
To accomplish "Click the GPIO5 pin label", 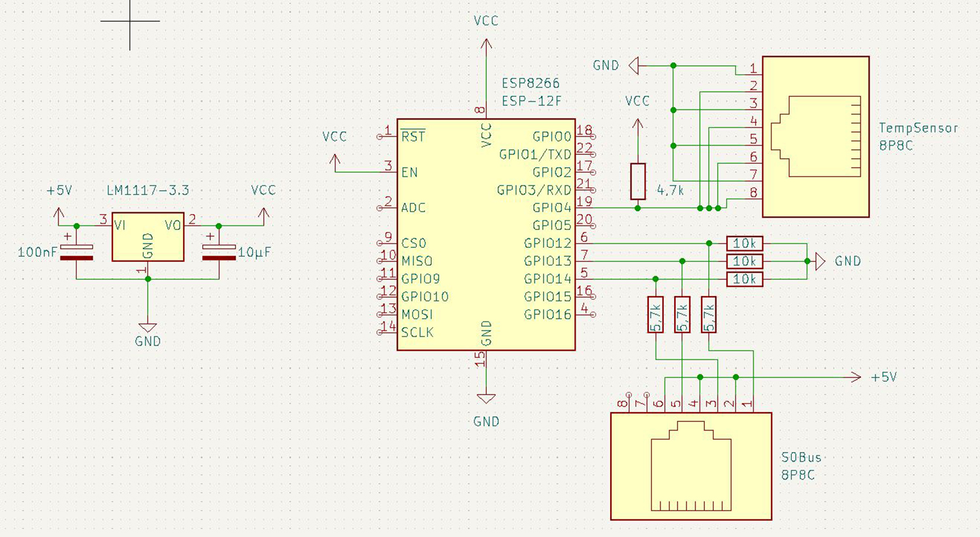I will click(552, 225).
